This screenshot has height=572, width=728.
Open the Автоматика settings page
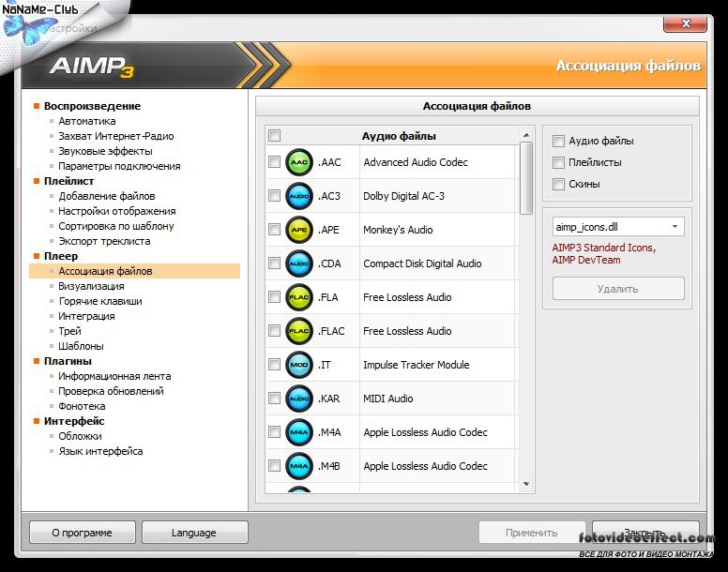(x=87, y=121)
